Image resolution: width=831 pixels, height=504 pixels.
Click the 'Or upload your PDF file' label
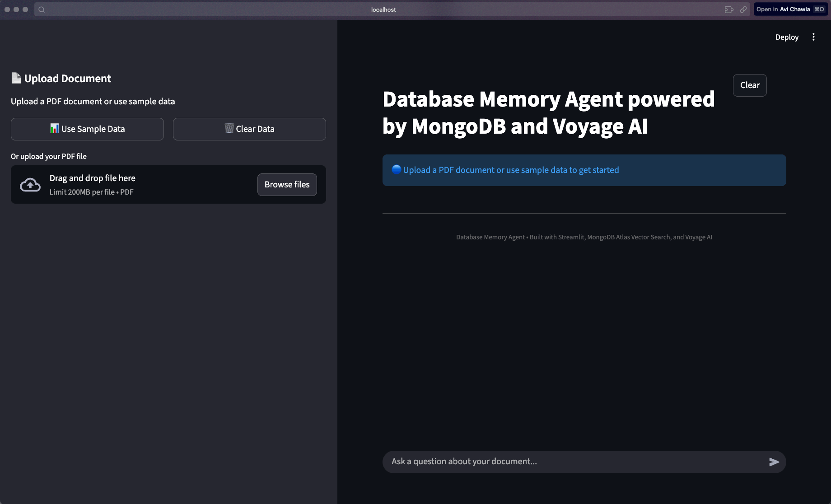pyautogui.click(x=49, y=156)
